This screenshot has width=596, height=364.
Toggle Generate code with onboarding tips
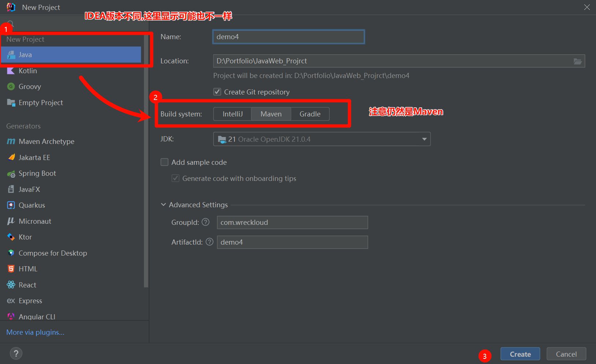[175, 178]
